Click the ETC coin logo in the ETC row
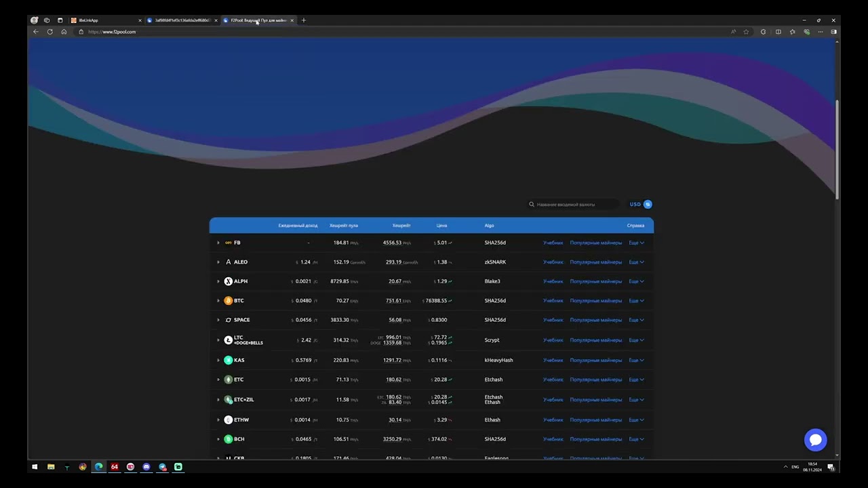 click(x=229, y=380)
